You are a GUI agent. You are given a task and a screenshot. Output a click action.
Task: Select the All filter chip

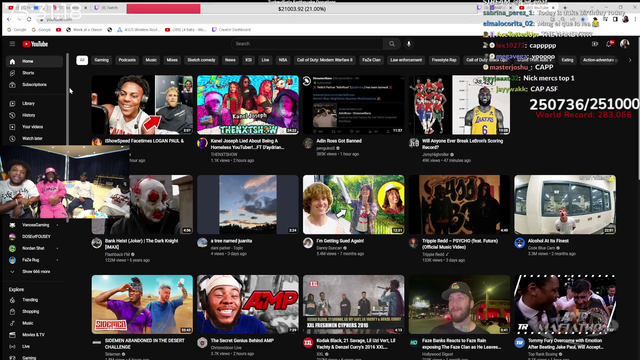click(82, 60)
